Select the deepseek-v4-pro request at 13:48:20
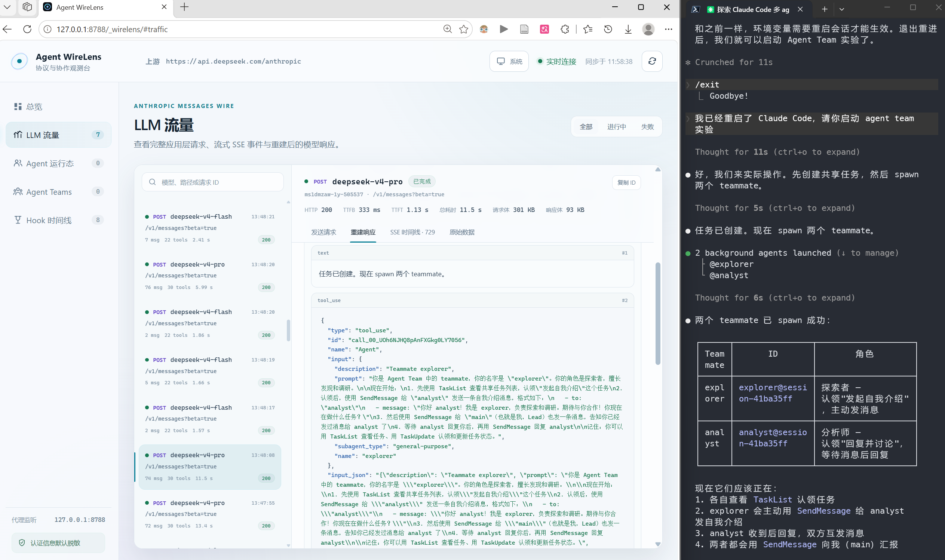The height and width of the screenshot is (560, 945). (210, 276)
